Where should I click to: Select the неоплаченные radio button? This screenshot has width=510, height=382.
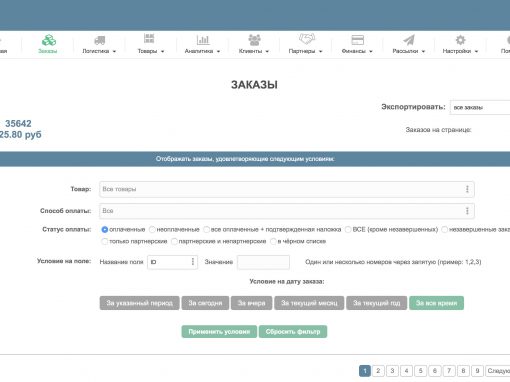[152, 229]
